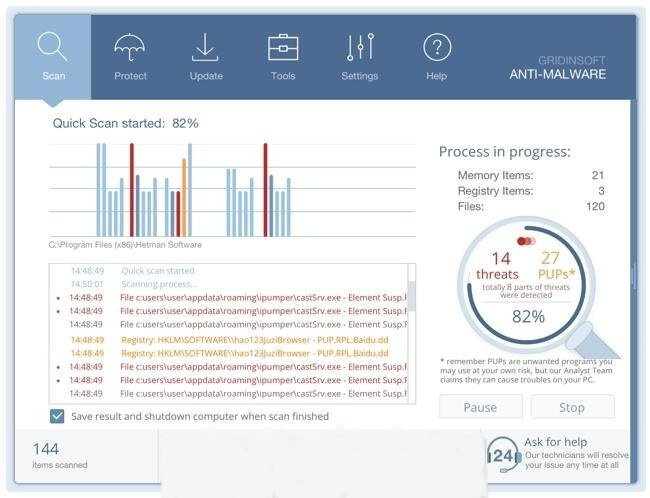
Task: Click the 27 PUPs counter
Action: coord(556,265)
